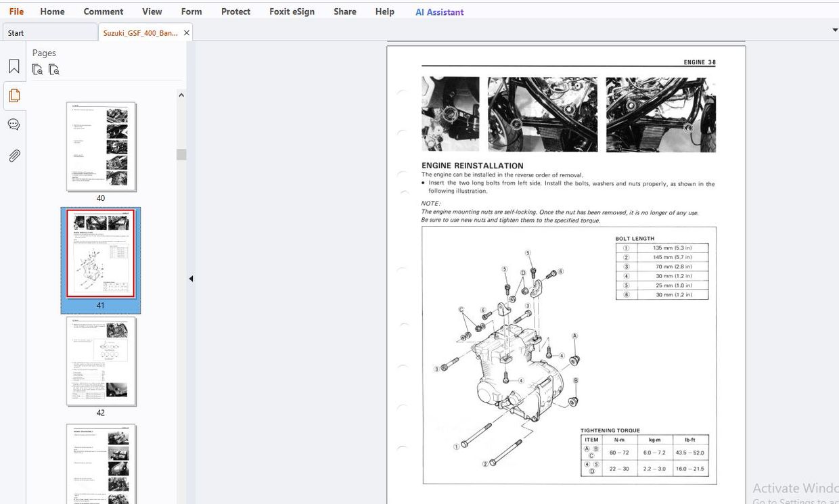
Task: Switch to the Comment ribbon tab
Action: 103,11
